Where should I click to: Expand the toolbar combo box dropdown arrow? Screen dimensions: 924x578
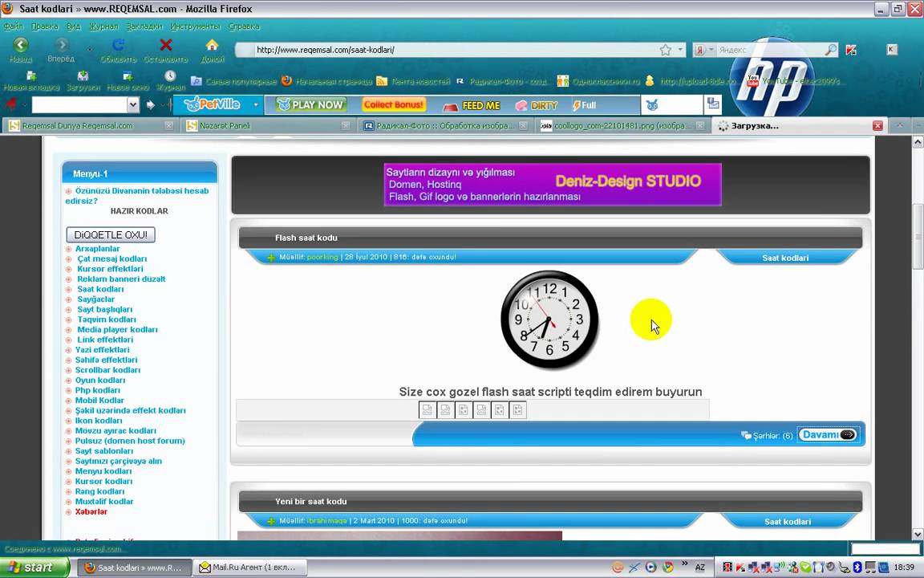pyautogui.click(x=133, y=105)
